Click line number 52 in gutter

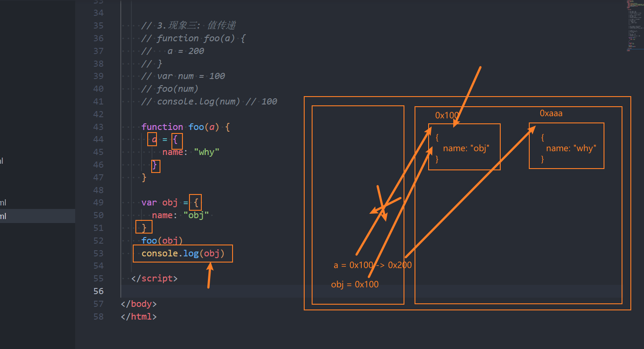[98, 241]
